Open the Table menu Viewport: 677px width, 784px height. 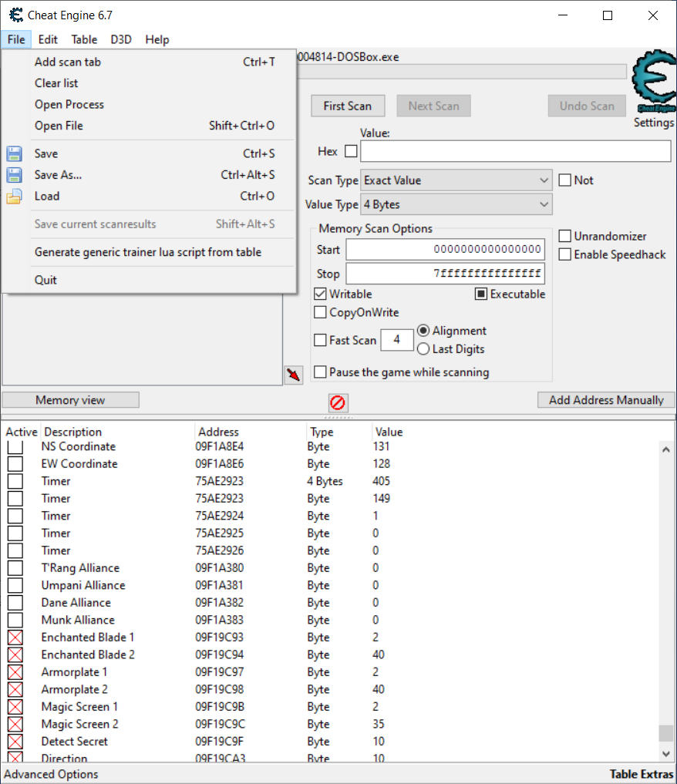coord(84,39)
